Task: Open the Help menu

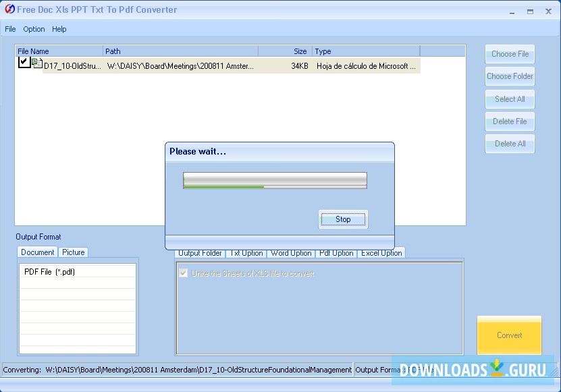Action: (59, 29)
